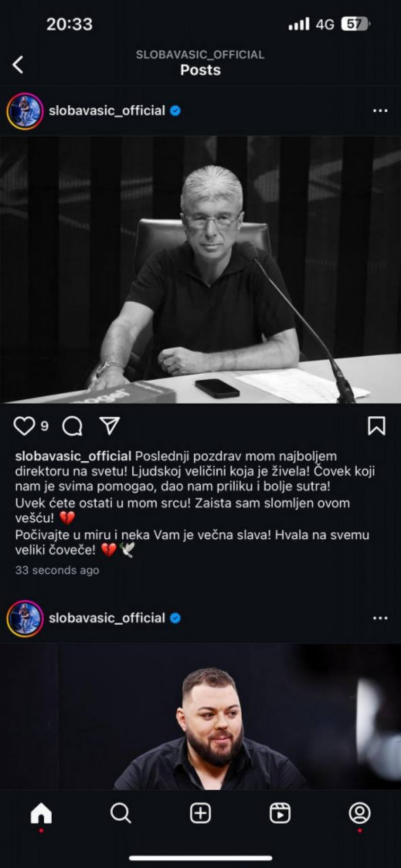
Task: Open story from second post's avatar ring
Action: click(25, 618)
